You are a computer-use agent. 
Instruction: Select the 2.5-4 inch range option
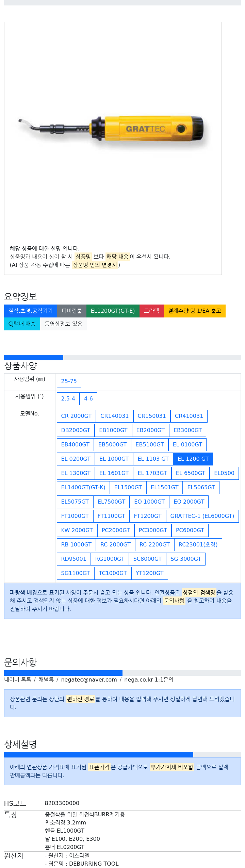(68, 398)
